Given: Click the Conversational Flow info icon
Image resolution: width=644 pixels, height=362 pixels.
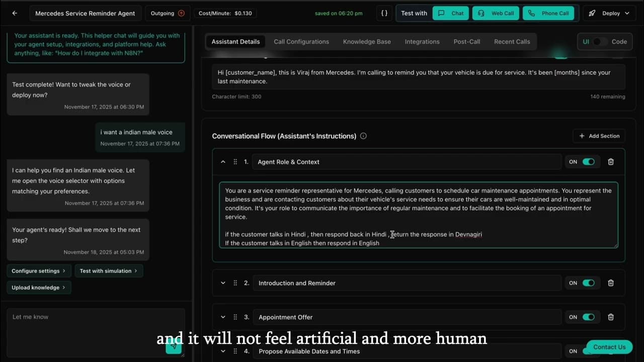Looking at the screenshot, I should point(363,136).
